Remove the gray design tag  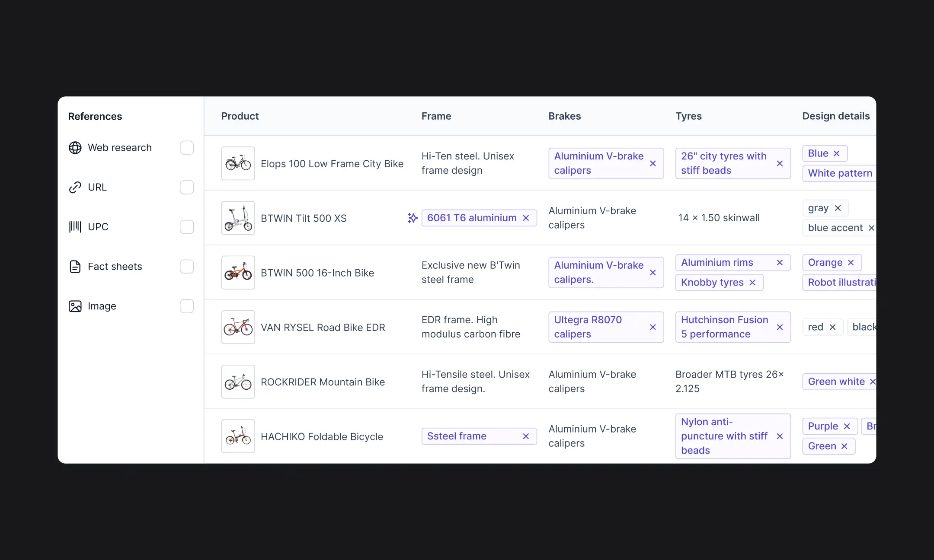[838, 208]
